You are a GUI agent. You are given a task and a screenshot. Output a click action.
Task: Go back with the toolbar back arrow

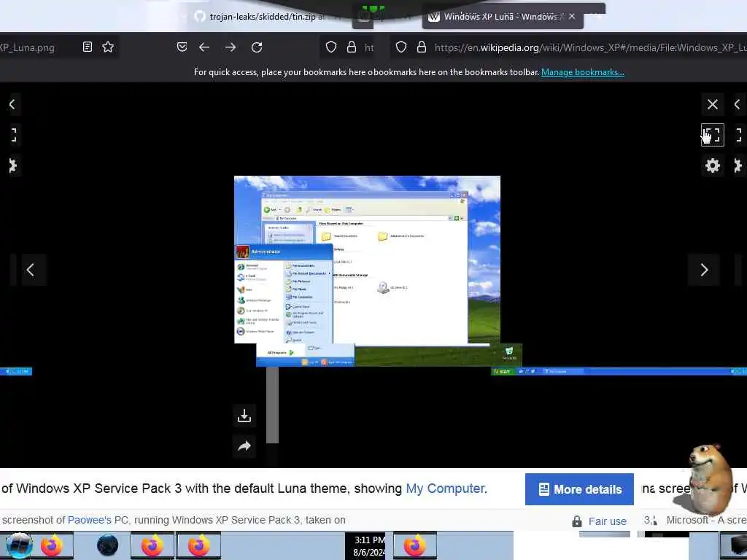204,47
